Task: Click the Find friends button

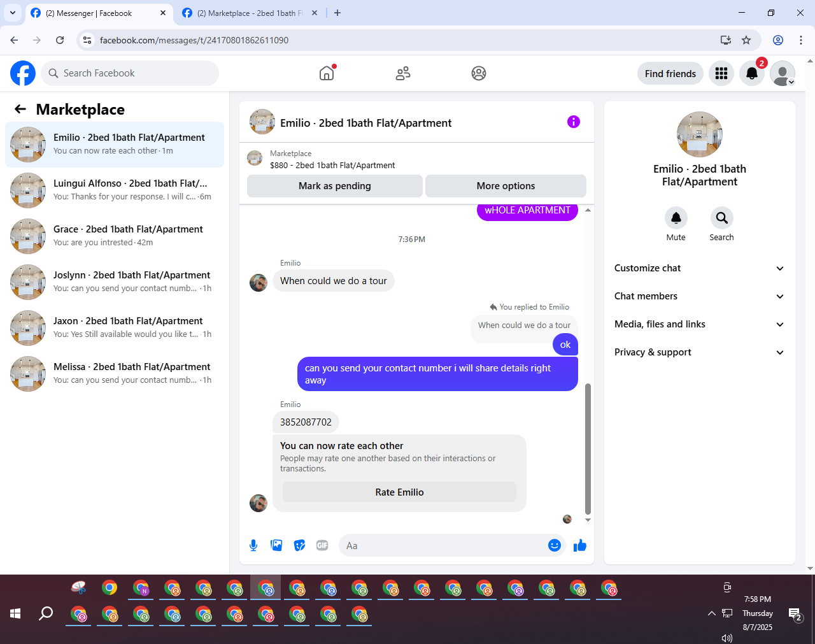Action: 670,73
